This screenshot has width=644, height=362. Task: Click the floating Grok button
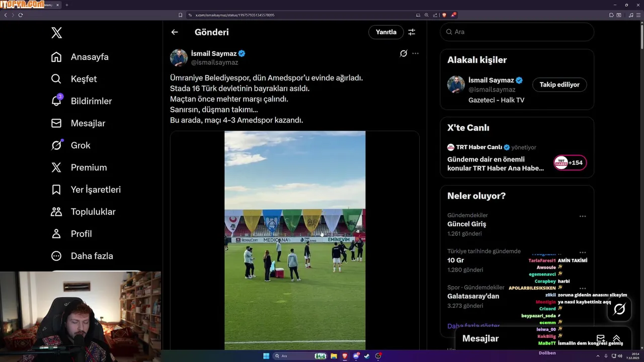[619, 309]
